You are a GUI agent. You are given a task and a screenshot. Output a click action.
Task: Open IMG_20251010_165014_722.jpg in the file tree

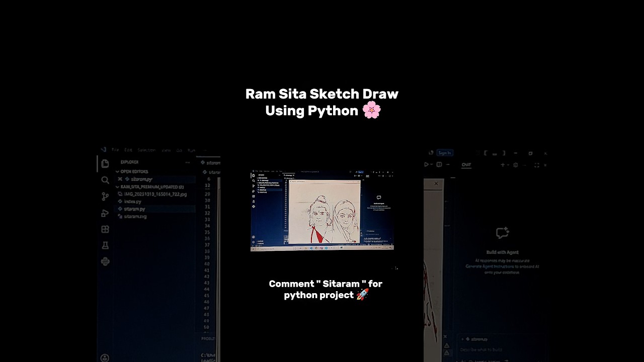pos(156,194)
